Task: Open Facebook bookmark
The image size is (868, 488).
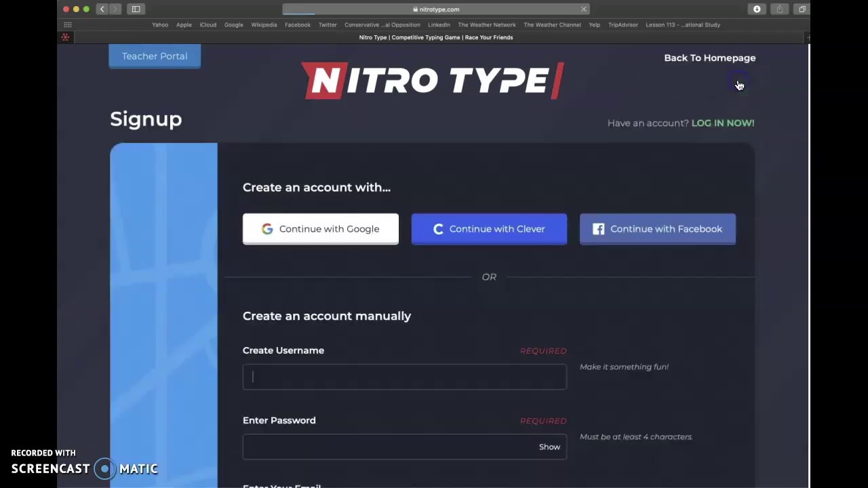Action: 298,24
